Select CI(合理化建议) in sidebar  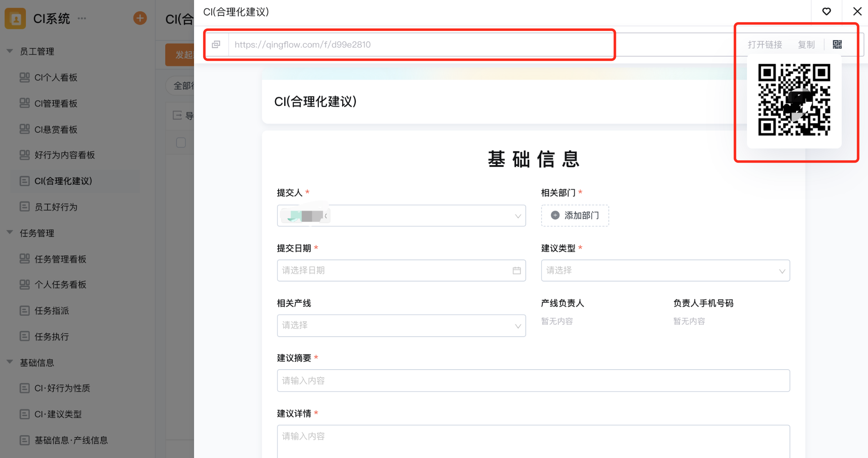coord(75,181)
